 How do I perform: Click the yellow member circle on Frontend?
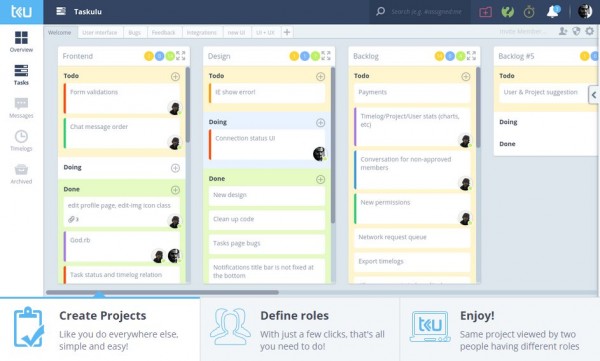[x=148, y=56]
